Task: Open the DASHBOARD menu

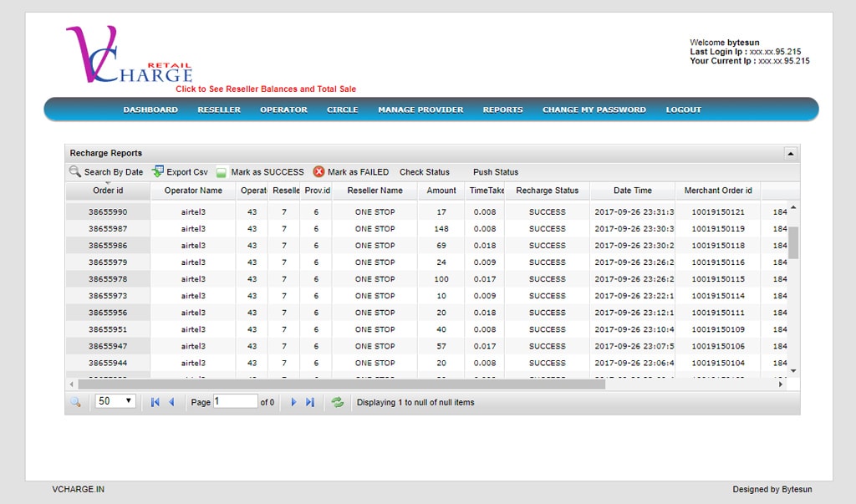Action: (x=150, y=109)
